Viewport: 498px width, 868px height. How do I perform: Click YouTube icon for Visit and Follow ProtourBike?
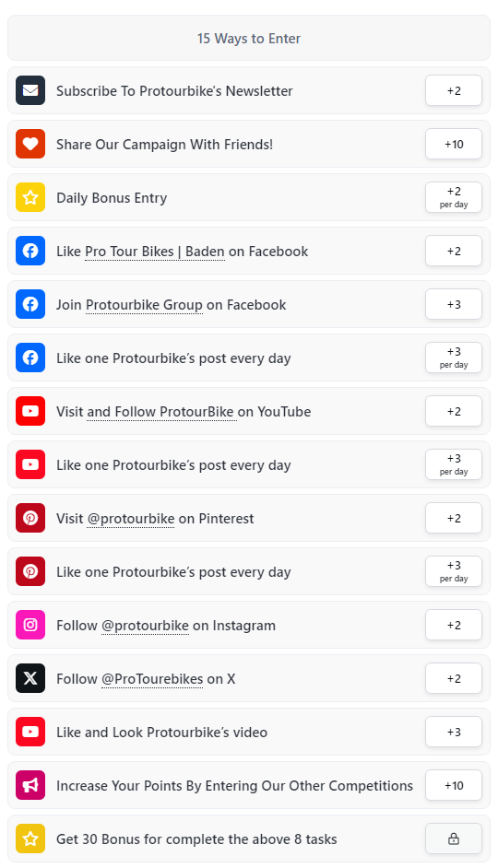(x=30, y=411)
